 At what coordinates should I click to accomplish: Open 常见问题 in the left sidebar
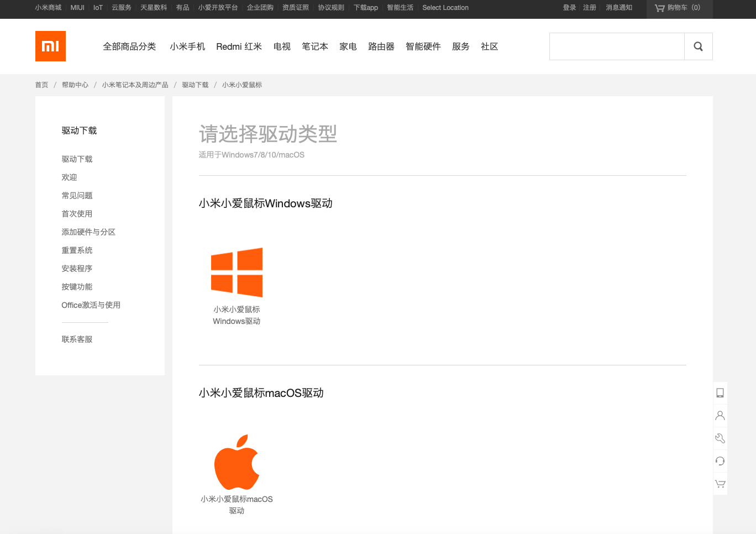pos(77,195)
